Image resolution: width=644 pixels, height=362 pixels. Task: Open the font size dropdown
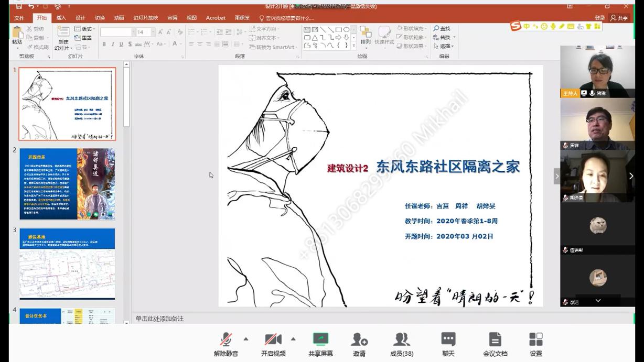point(152,32)
